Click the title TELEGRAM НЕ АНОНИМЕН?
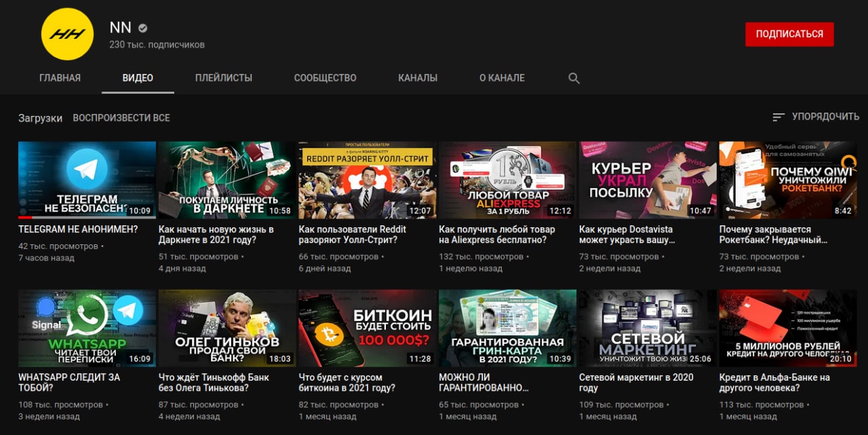 [78, 229]
